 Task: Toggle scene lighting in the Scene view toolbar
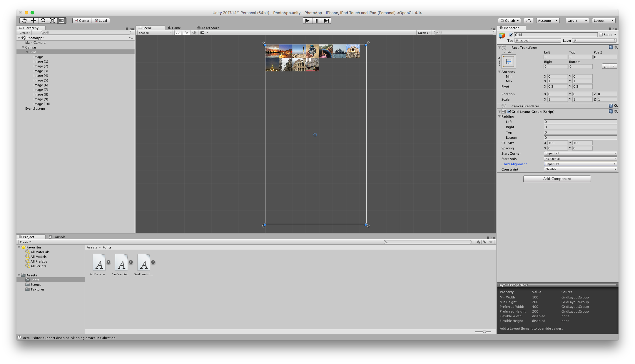(x=186, y=33)
